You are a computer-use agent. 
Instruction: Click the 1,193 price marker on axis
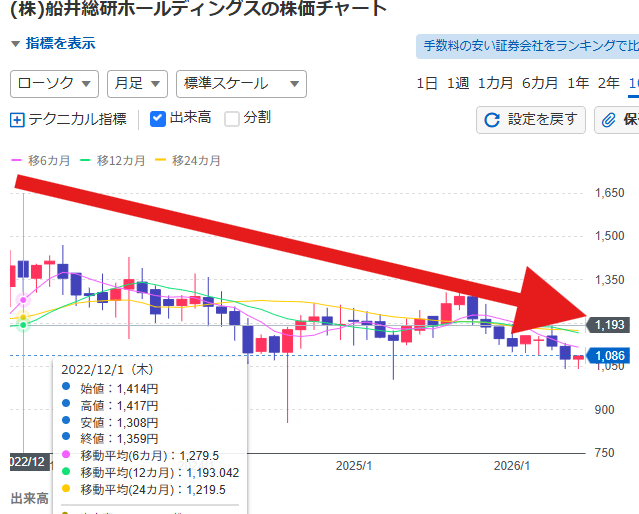608,325
